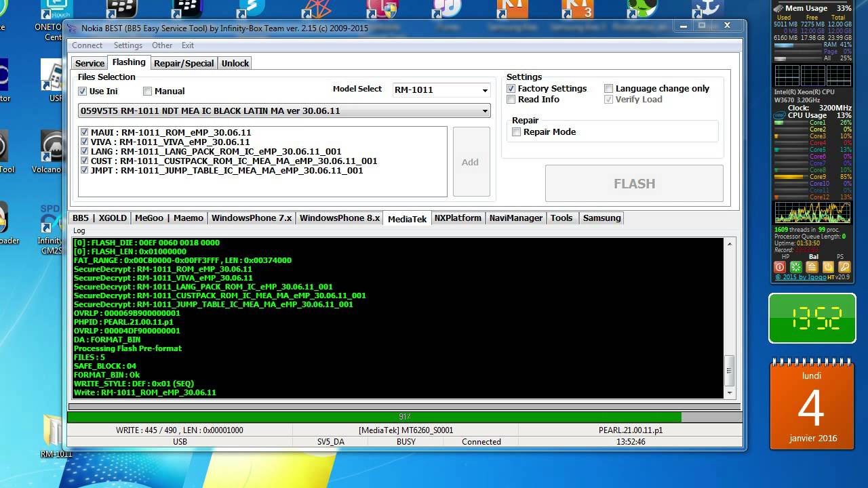Click 'Write : RM-1011_ROM_eMP_30.06.11' log line

coord(144,392)
